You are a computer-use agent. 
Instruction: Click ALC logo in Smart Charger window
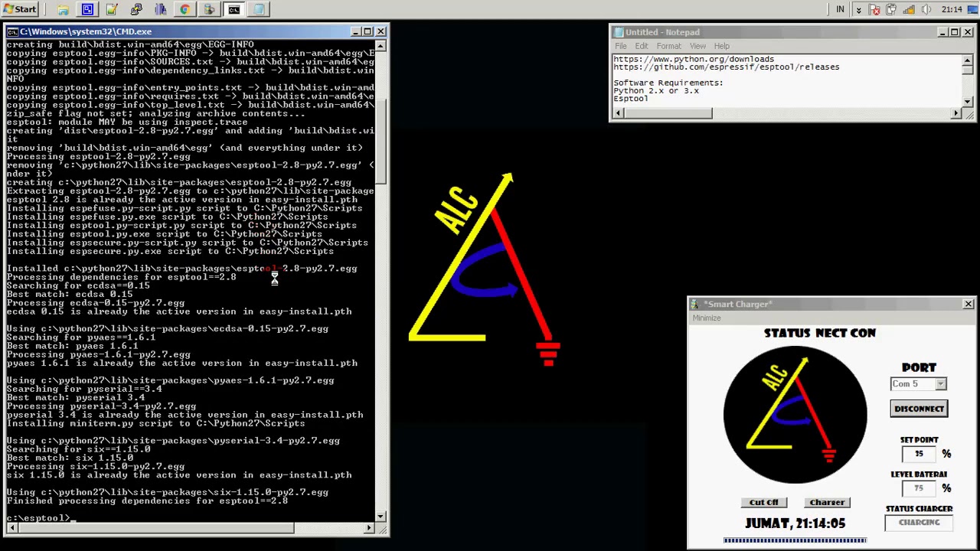pos(795,414)
